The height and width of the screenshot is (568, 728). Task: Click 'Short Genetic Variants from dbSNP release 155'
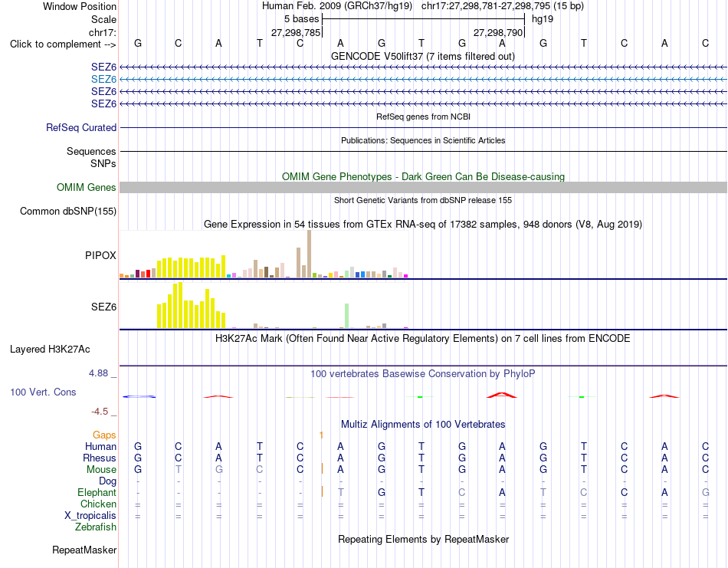(x=423, y=200)
